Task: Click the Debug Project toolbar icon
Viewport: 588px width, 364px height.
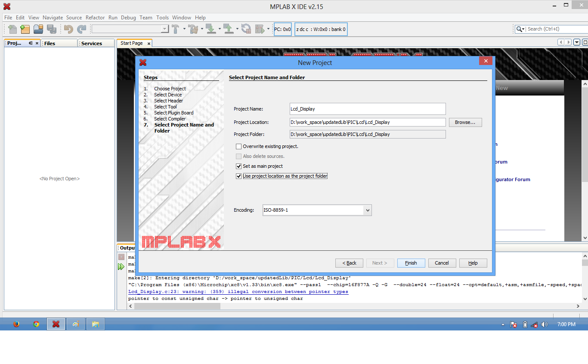Action: (260, 29)
